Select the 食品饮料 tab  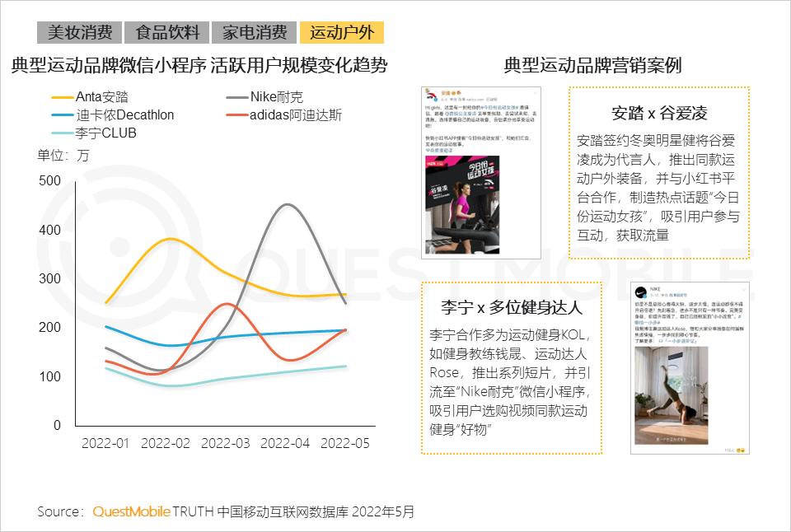tap(167, 32)
